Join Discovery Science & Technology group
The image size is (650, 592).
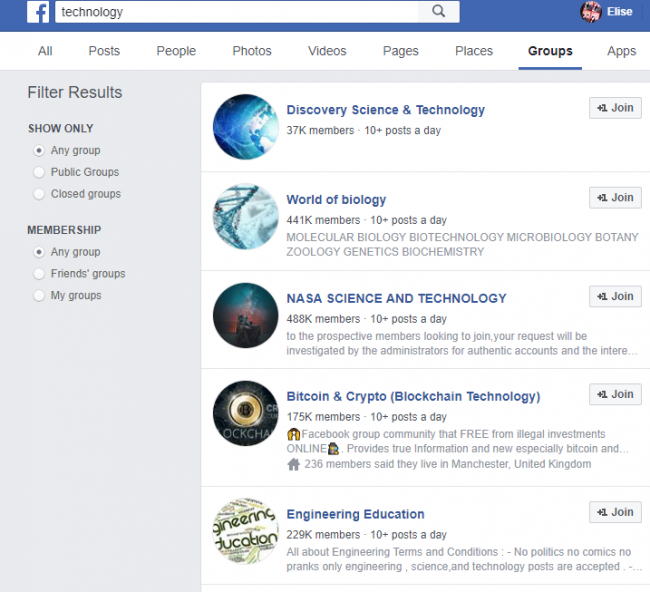pos(615,108)
